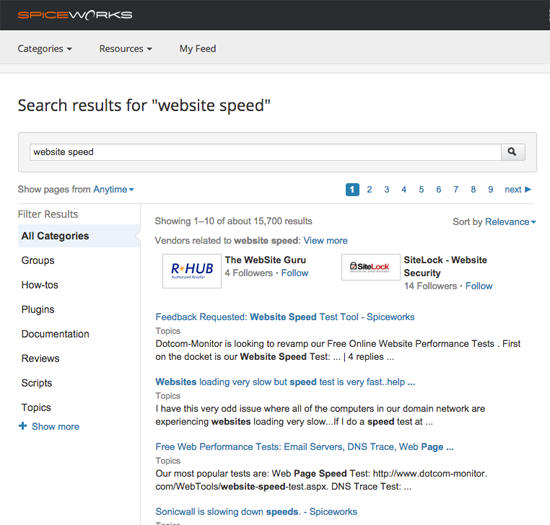Go to results page 9
This screenshot has width=550, height=525.
click(491, 189)
